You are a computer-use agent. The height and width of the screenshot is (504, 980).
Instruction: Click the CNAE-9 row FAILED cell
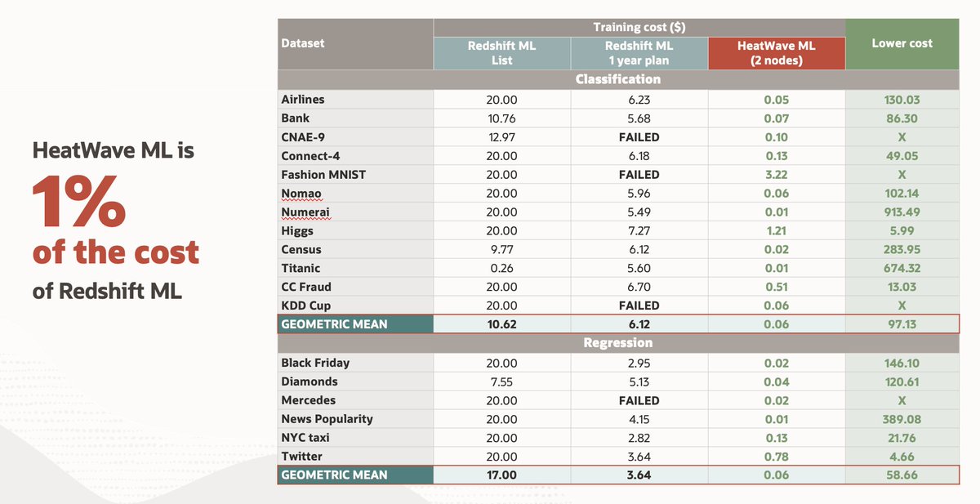click(639, 137)
